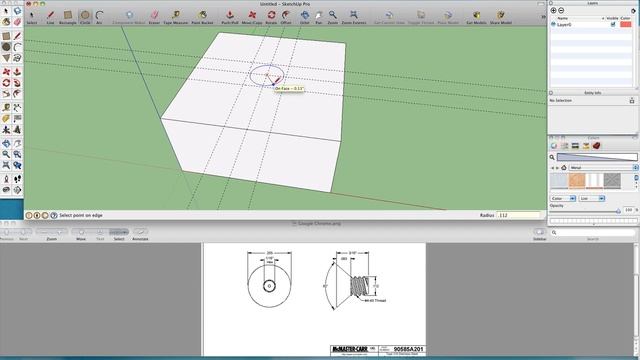640x360 pixels.
Task: Add a new layer with plus button
Action: click(553, 11)
